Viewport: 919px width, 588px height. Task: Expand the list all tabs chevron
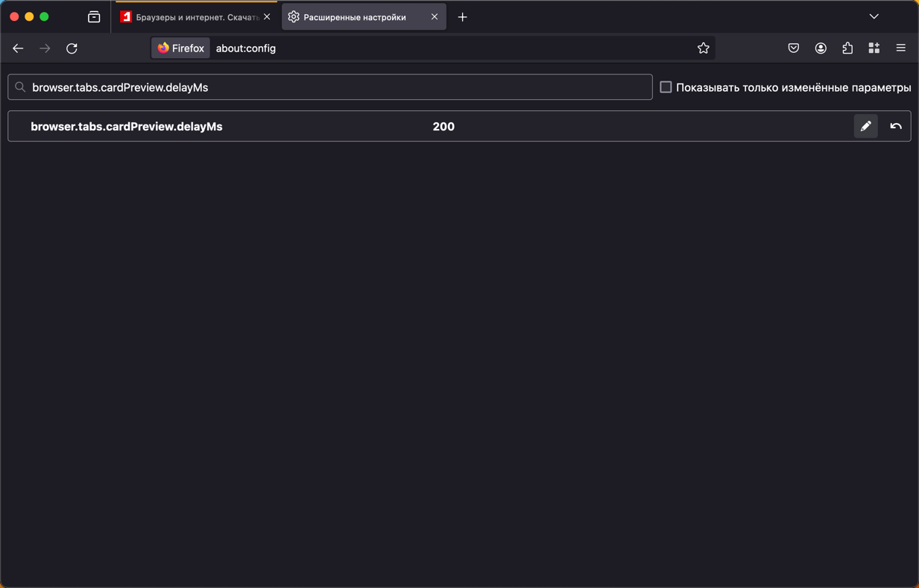(874, 16)
